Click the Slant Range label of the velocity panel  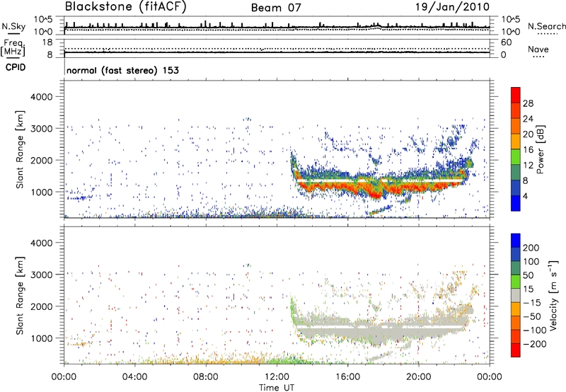coord(20,296)
